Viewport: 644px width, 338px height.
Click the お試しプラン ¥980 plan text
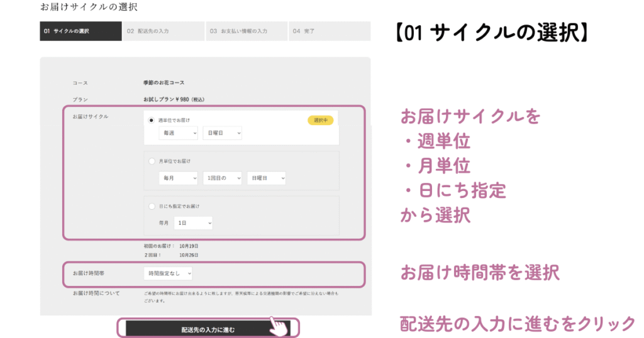coord(174,99)
